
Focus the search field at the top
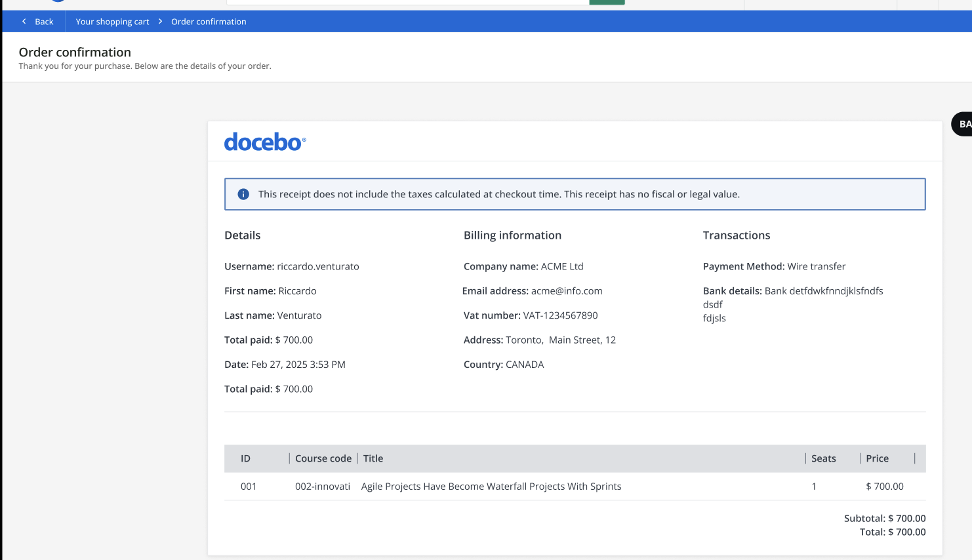(x=407, y=2)
